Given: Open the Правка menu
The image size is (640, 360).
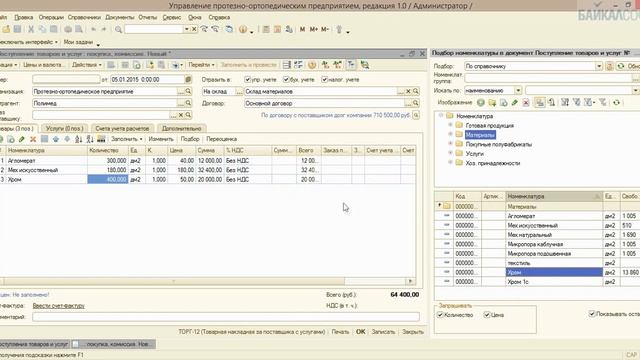Looking at the screenshot, I should 24,18.
